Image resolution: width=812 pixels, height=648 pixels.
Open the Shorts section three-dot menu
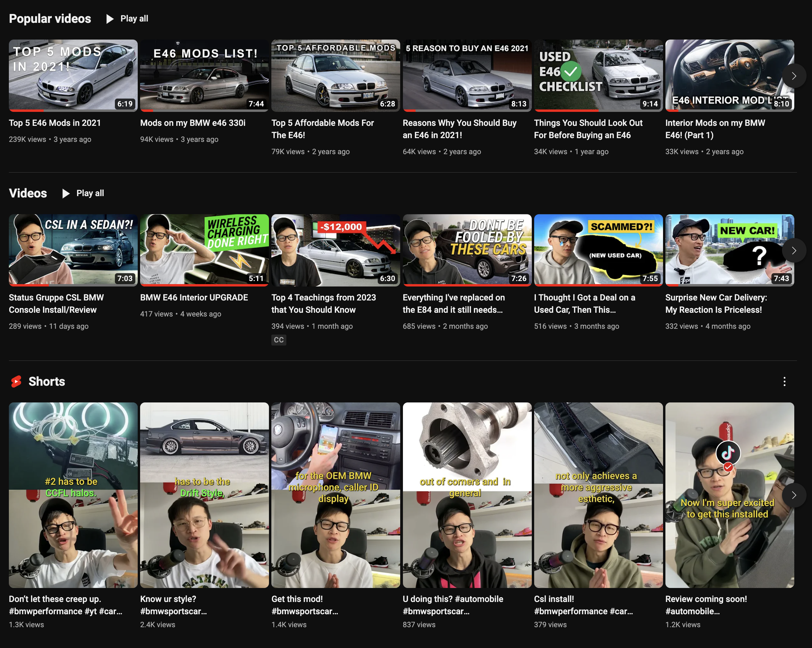[x=784, y=382]
